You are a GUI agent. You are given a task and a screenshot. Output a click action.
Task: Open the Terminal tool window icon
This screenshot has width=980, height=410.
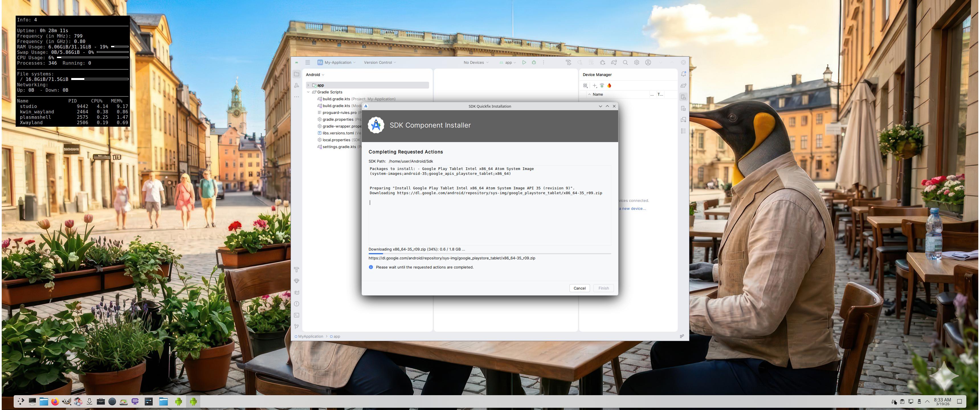click(x=296, y=315)
